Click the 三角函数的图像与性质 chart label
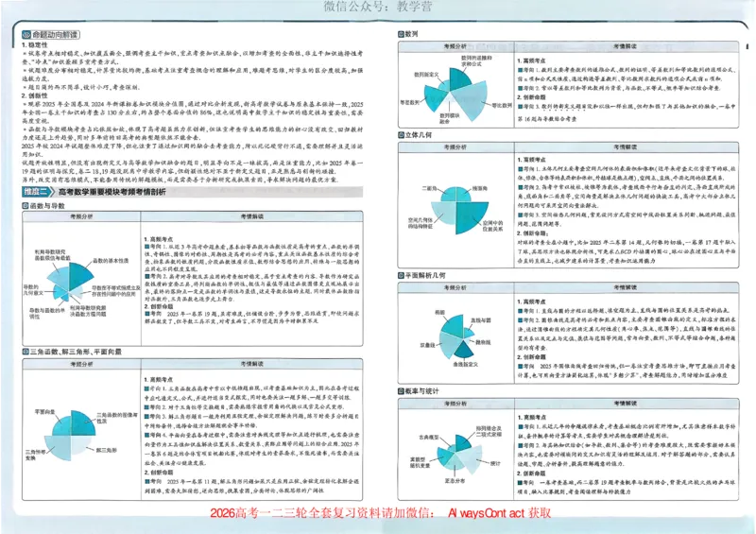The height and width of the screenshot is (534, 756). 116,418
